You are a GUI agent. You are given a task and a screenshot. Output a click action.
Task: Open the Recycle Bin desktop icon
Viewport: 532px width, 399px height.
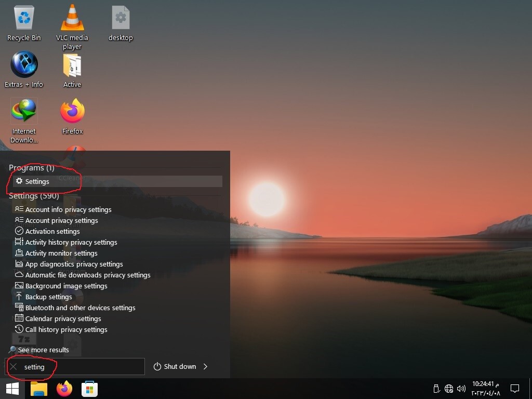point(24,23)
